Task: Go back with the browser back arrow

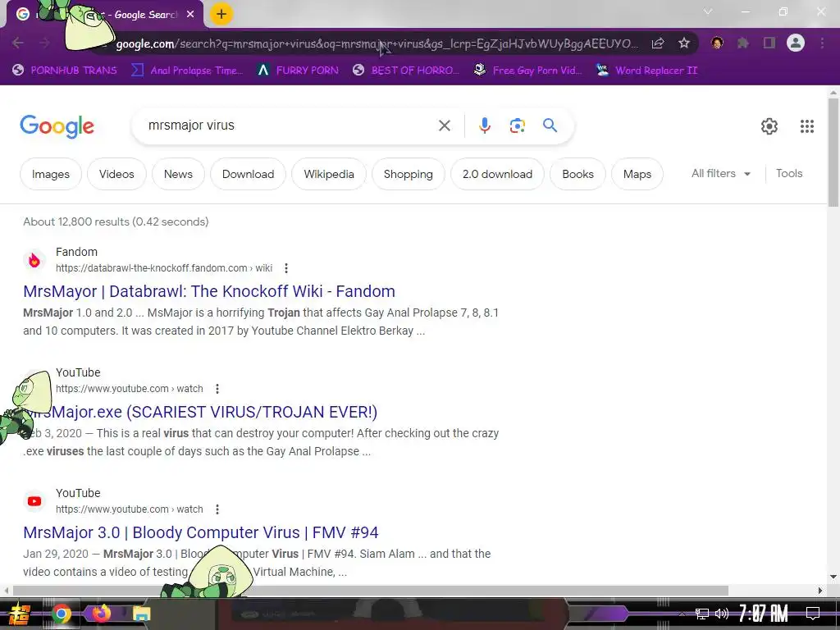Action: click(18, 43)
